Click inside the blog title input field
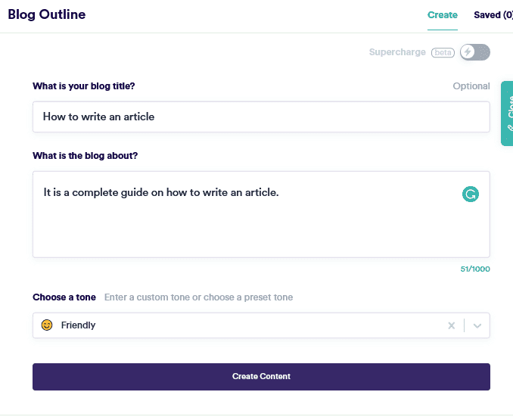The image size is (513, 420). tap(261, 117)
